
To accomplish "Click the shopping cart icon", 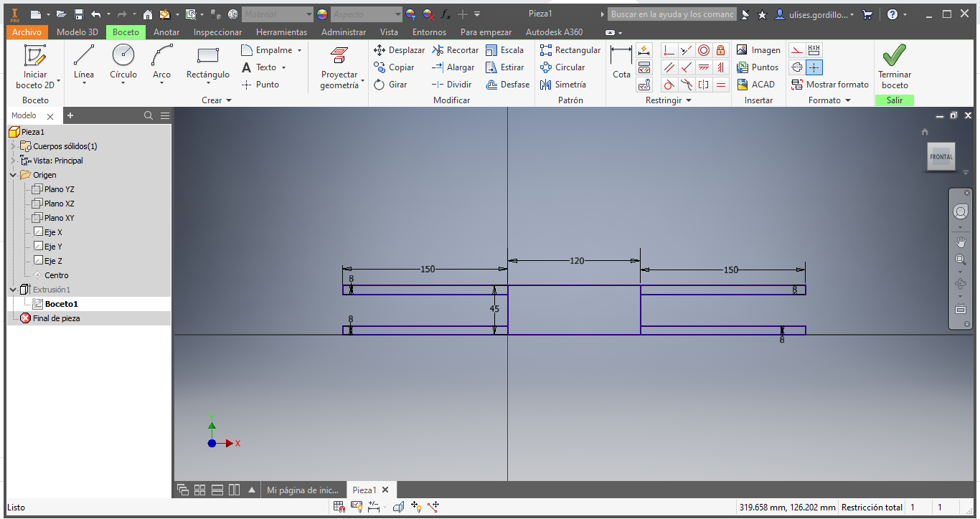I will tap(867, 14).
